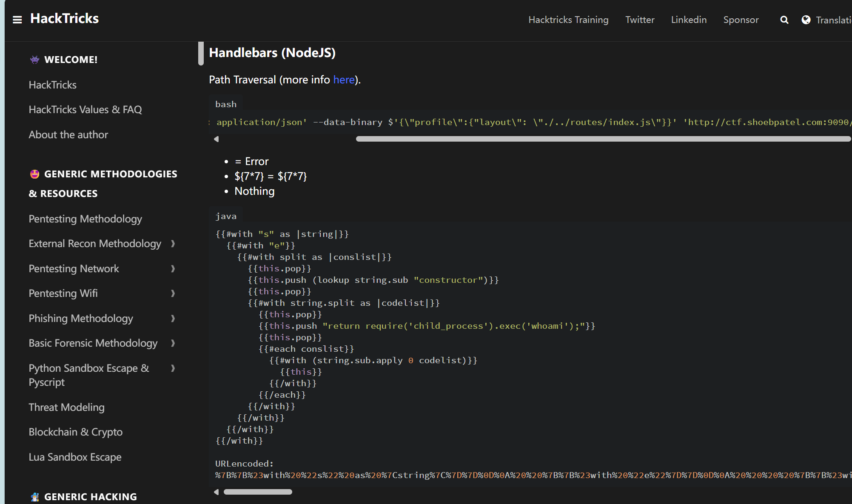This screenshot has height=504, width=852.
Task: Expand Pentesting Wifi chevron
Action: coord(173,293)
